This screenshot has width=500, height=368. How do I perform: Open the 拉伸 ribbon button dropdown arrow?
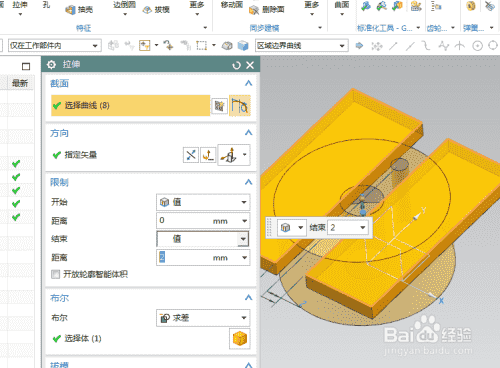tap(20, 14)
